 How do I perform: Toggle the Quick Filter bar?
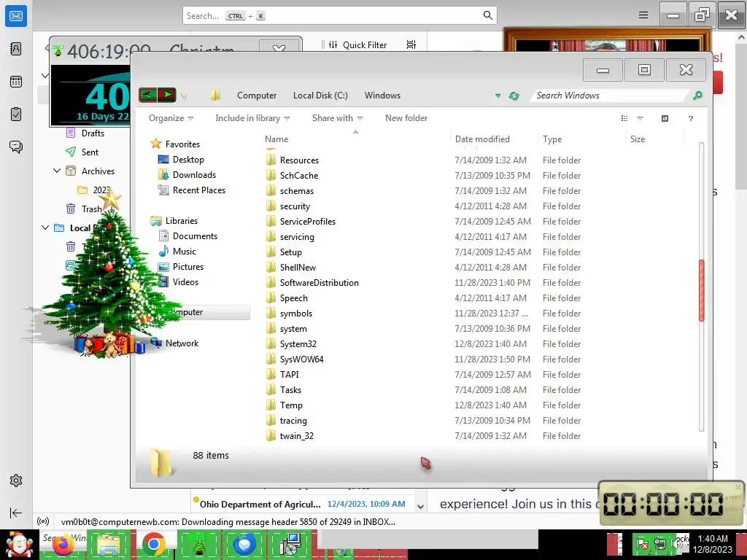point(358,44)
